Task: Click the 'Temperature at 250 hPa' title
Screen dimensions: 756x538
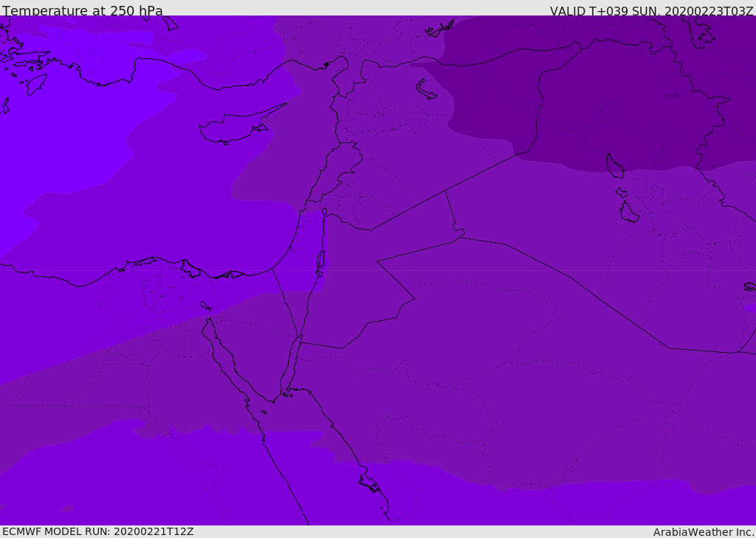Action: coord(83,10)
